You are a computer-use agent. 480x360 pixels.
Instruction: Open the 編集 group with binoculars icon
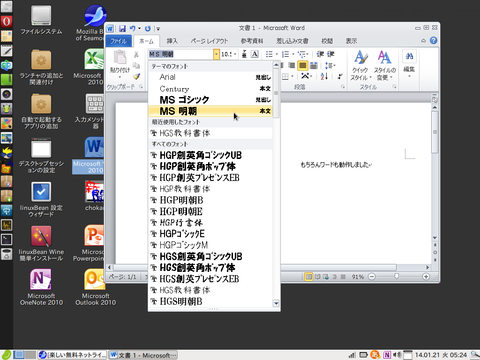409,63
